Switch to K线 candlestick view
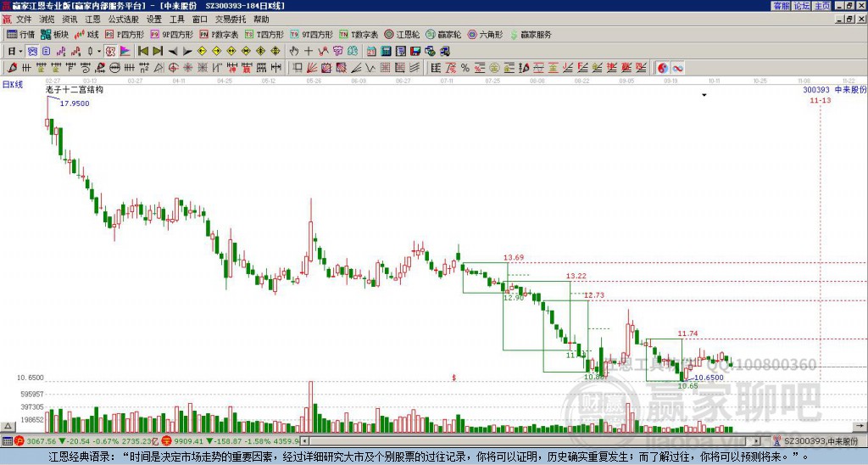Viewport: 868px width, 465px height. (x=86, y=34)
